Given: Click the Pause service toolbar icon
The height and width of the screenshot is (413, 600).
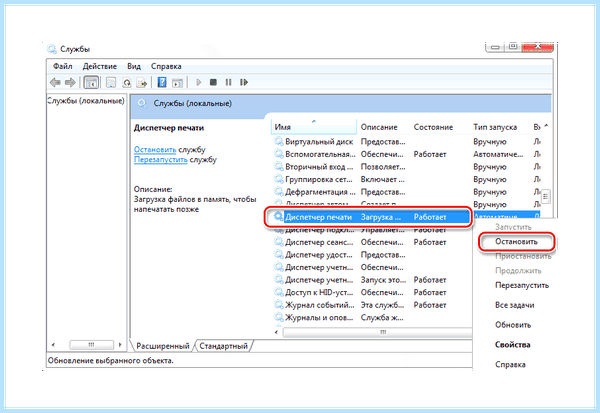Looking at the screenshot, I should pos(228,82).
